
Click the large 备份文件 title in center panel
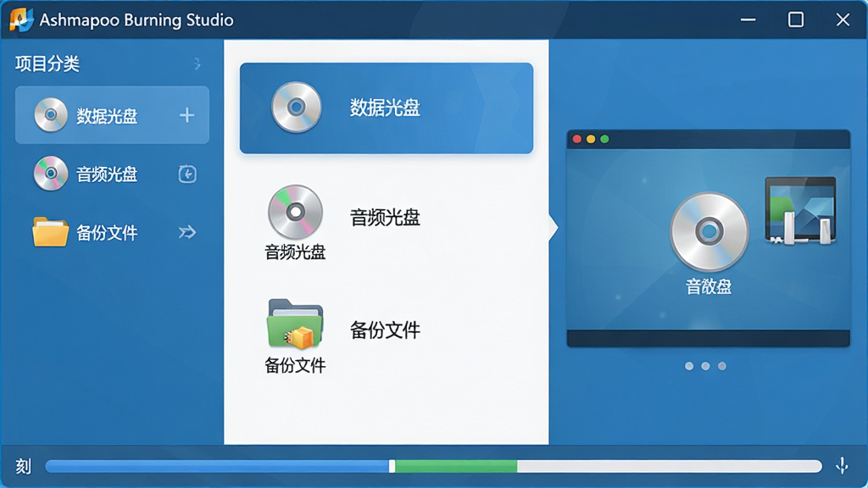385,330
